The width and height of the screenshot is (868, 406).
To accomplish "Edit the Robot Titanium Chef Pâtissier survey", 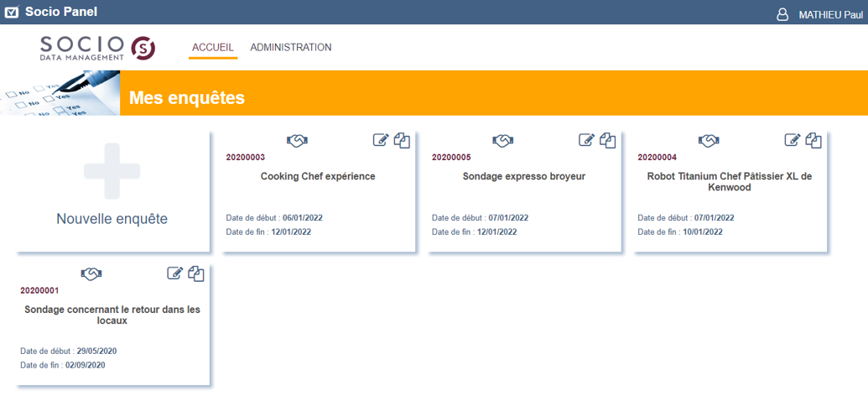I will click(793, 140).
